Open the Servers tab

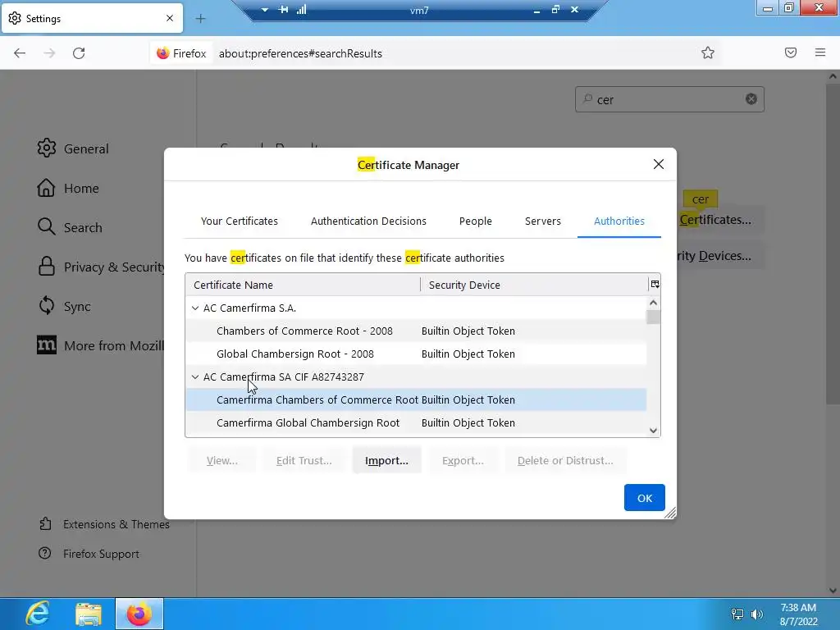click(543, 221)
